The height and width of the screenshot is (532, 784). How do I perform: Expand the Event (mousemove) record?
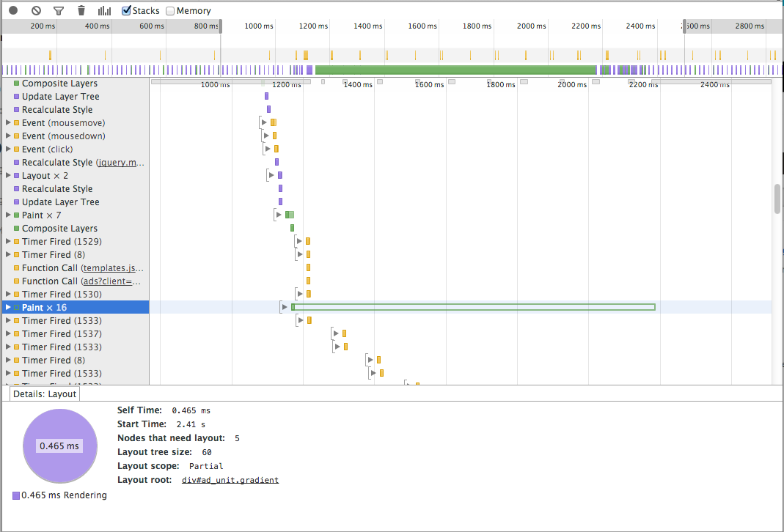point(8,123)
